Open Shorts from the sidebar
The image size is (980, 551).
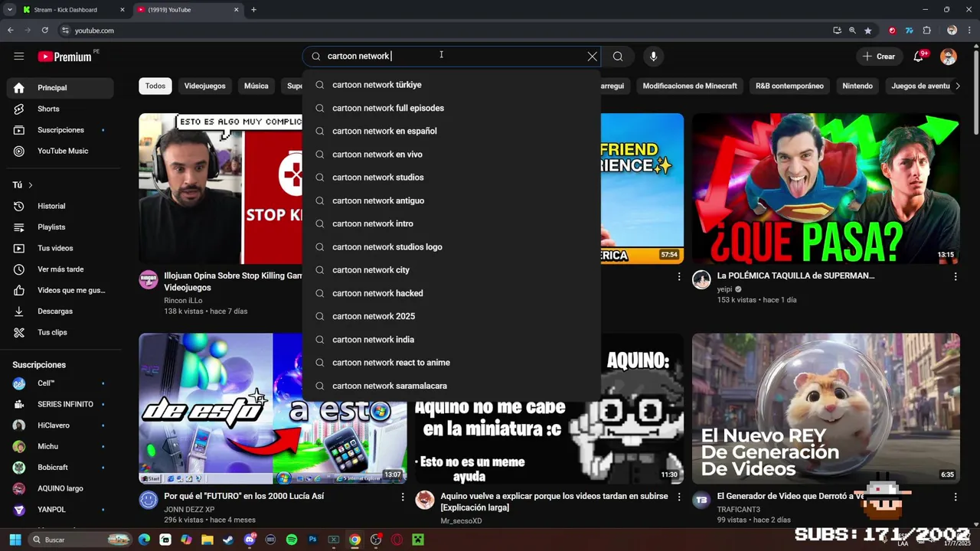[60, 109]
